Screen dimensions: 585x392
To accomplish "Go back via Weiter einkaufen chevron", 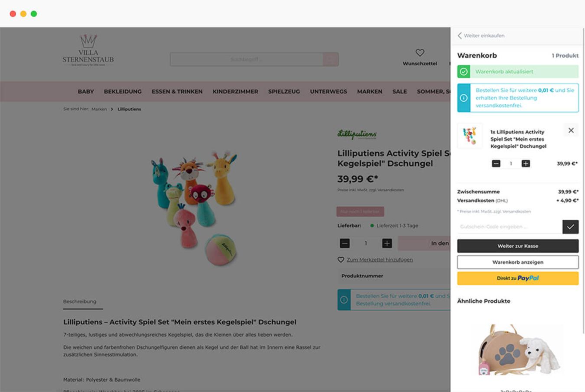I will click(x=460, y=36).
